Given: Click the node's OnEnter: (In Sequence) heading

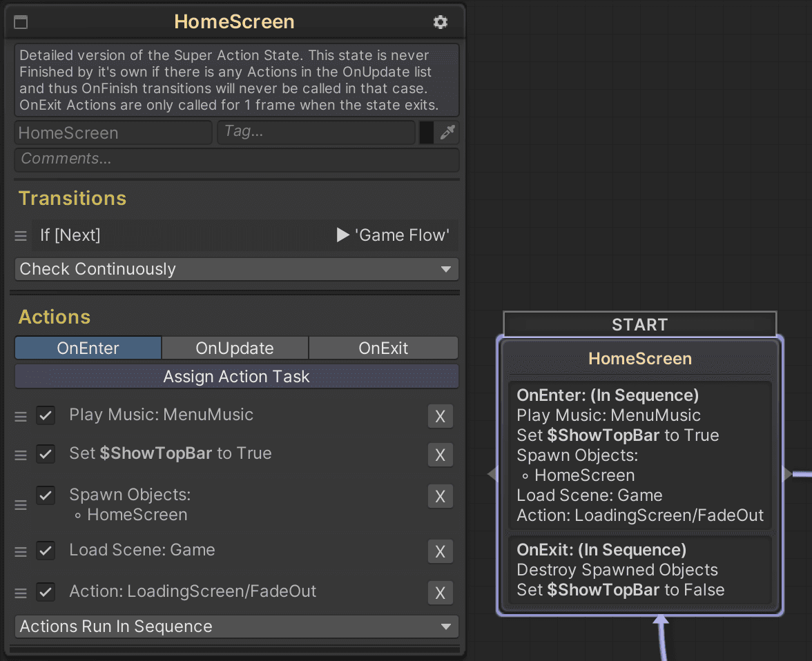Looking at the screenshot, I should coord(608,395).
